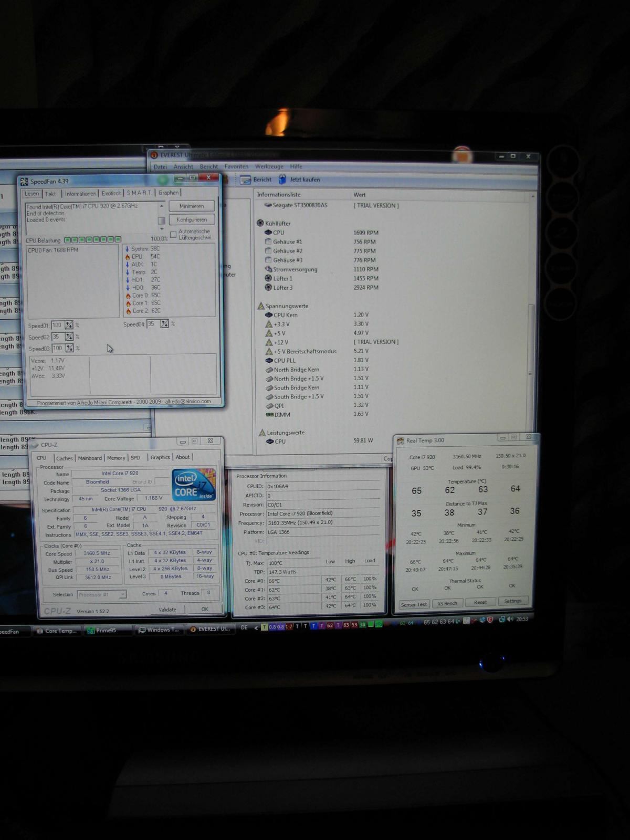Switch to the Mainboard tab in CPU-Z
Image resolution: width=630 pixels, height=840 pixels.
click(x=90, y=458)
